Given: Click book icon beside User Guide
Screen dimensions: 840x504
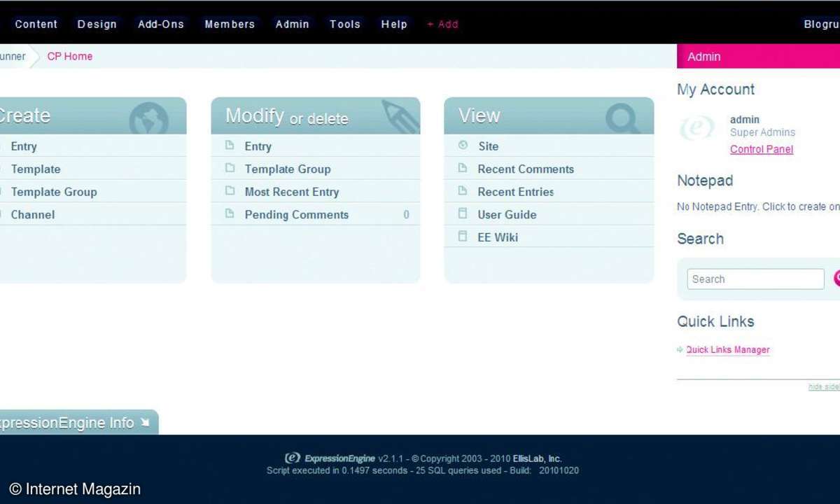Looking at the screenshot, I should click(463, 213).
